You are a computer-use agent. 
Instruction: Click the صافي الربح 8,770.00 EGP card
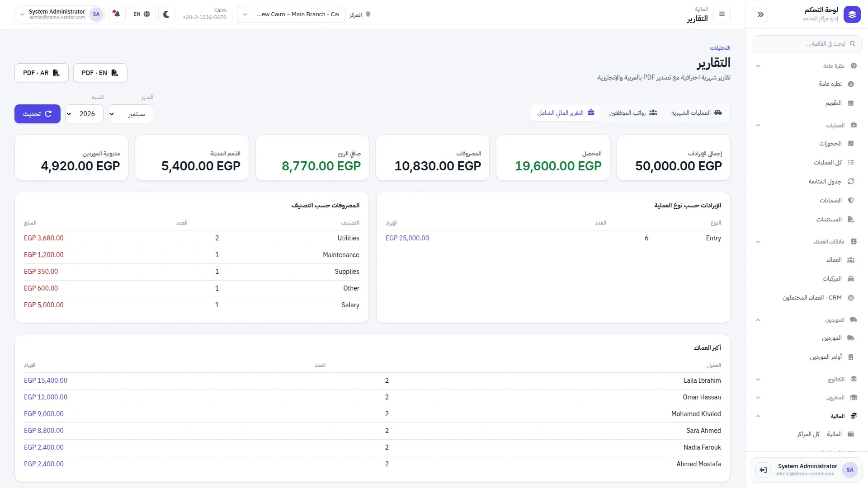pos(312,158)
